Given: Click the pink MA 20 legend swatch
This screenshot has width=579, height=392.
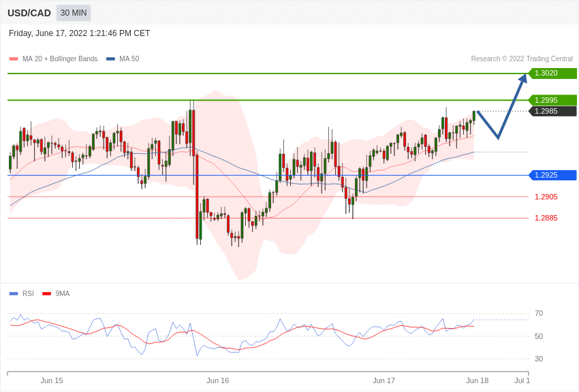Looking at the screenshot, I should click(14, 59).
